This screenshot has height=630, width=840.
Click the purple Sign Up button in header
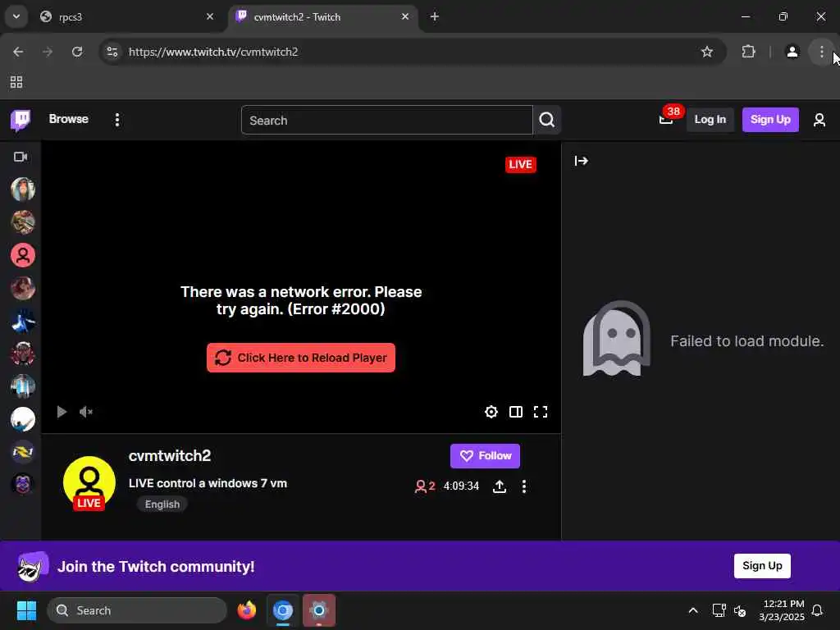(x=770, y=120)
